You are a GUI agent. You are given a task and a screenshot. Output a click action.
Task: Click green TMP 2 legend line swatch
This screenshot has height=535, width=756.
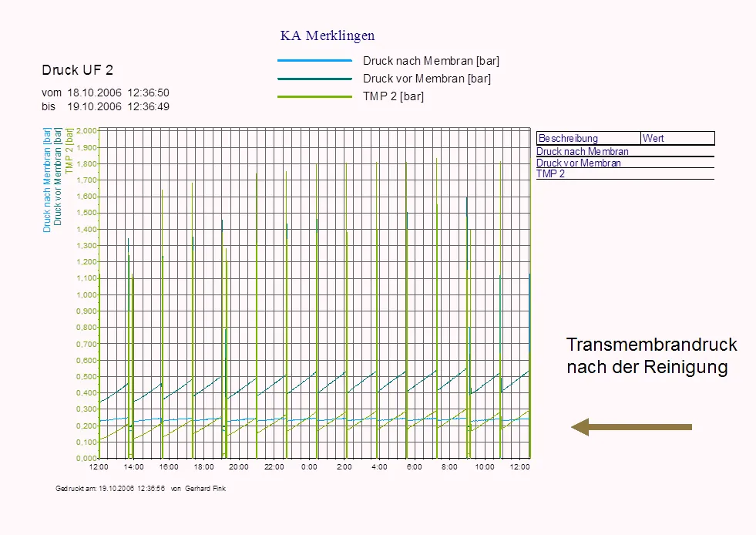(x=315, y=96)
